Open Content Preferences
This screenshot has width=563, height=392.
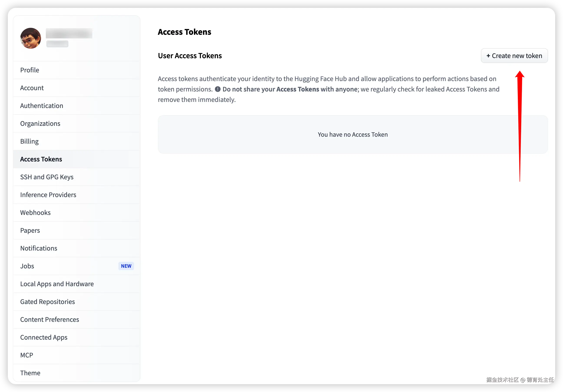50,320
